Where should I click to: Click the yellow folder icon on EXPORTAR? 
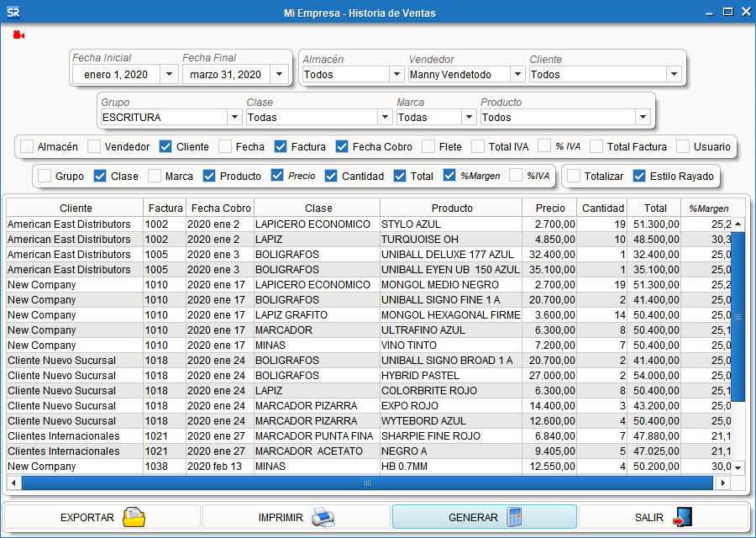pyautogui.click(x=134, y=517)
